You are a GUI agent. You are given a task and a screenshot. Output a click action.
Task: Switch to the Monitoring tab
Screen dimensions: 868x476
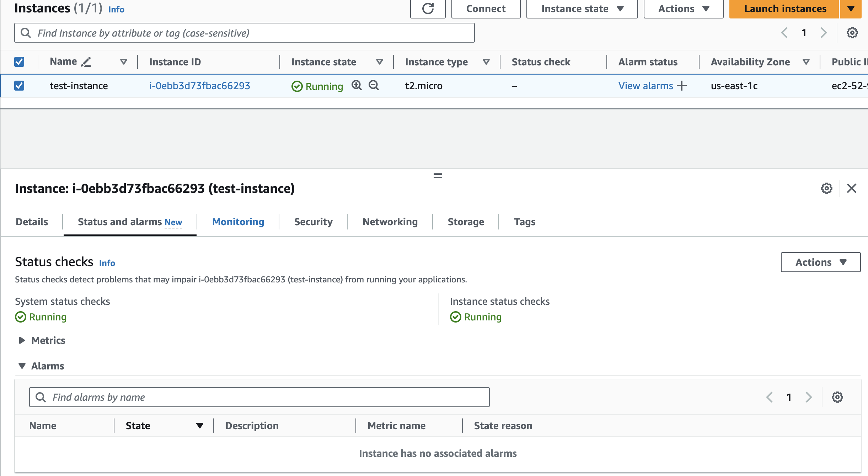(238, 222)
